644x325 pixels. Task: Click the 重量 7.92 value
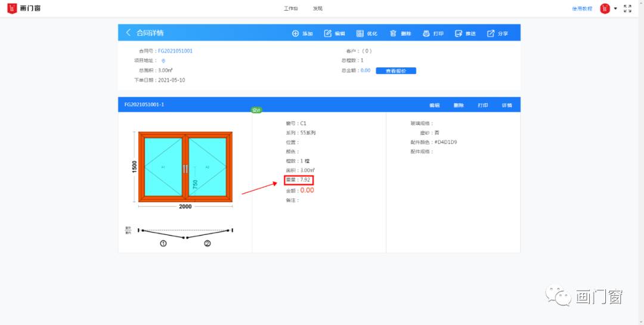(x=299, y=180)
